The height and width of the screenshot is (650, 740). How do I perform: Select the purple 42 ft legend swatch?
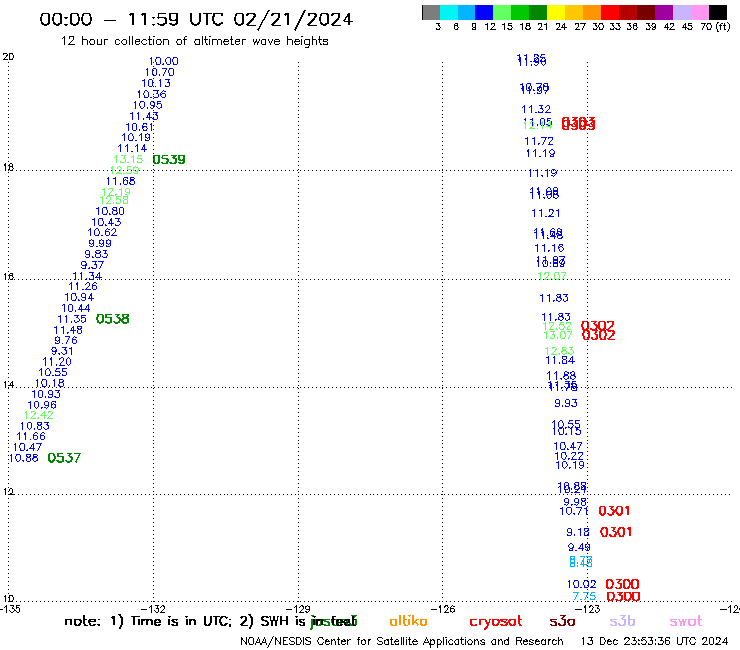pos(663,12)
